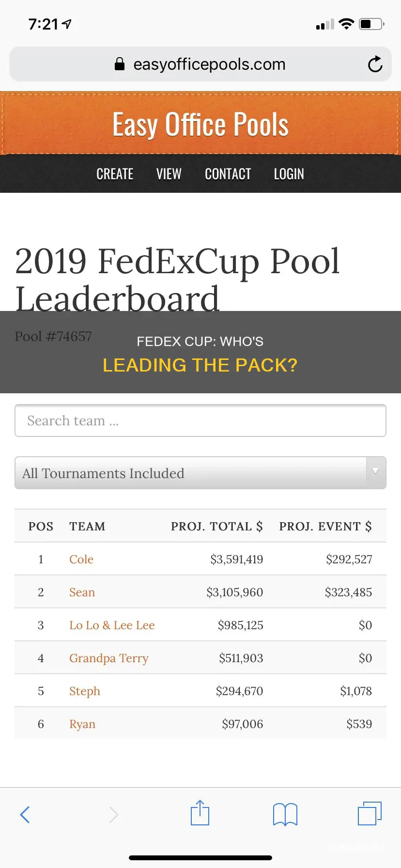The width and height of the screenshot is (401, 868).
Task: Click the Easy Office Pools header logo
Action: pos(200,124)
